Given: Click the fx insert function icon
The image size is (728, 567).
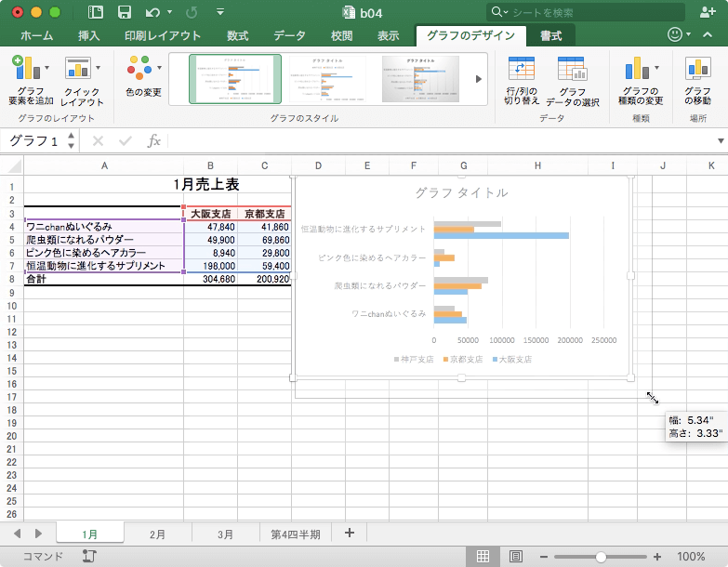Looking at the screenshot, I should click(x=153, y=140).
